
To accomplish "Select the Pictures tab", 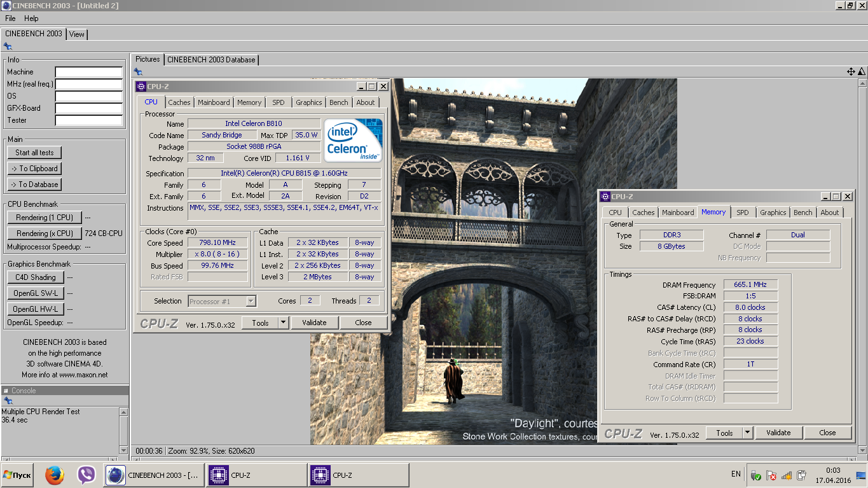I will tap(148, 59).
